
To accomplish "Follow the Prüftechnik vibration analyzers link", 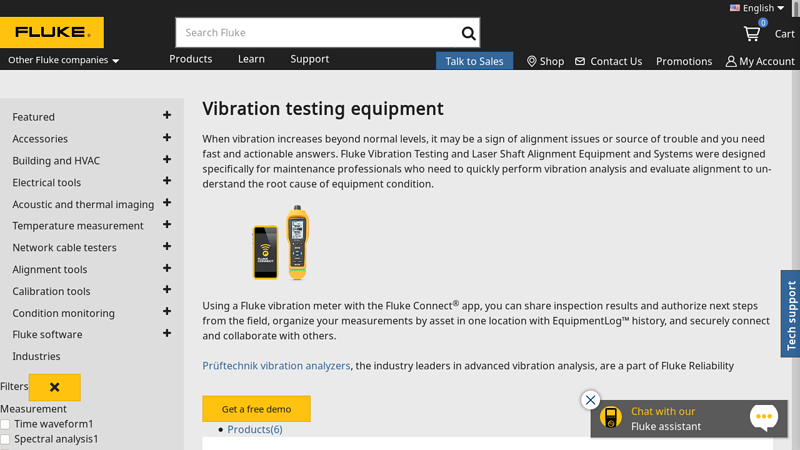I will point(276,366).
